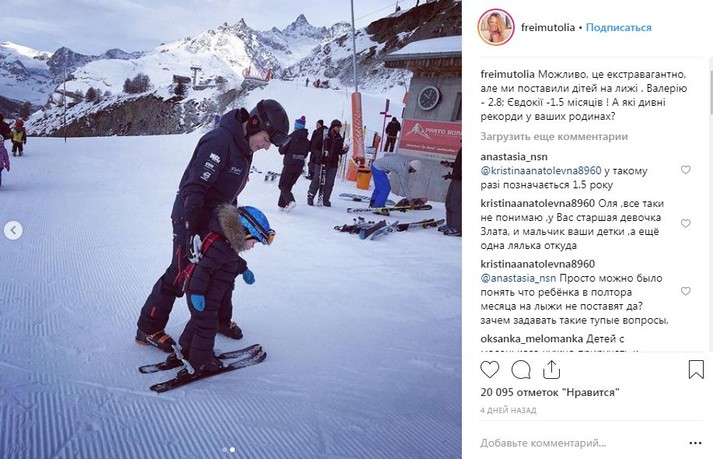The image size is (713, 459).
Task: Open freimutolia's profile avatar
Action: click(x=496, y=27)
